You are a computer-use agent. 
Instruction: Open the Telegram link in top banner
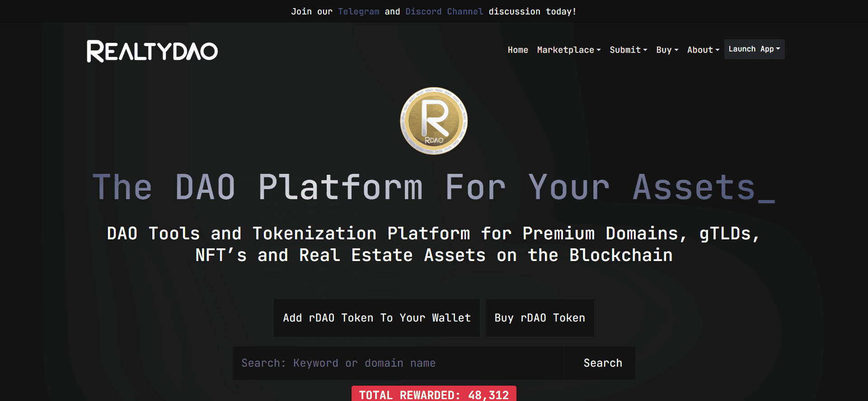pyautogui.click(x=358, y=11)
